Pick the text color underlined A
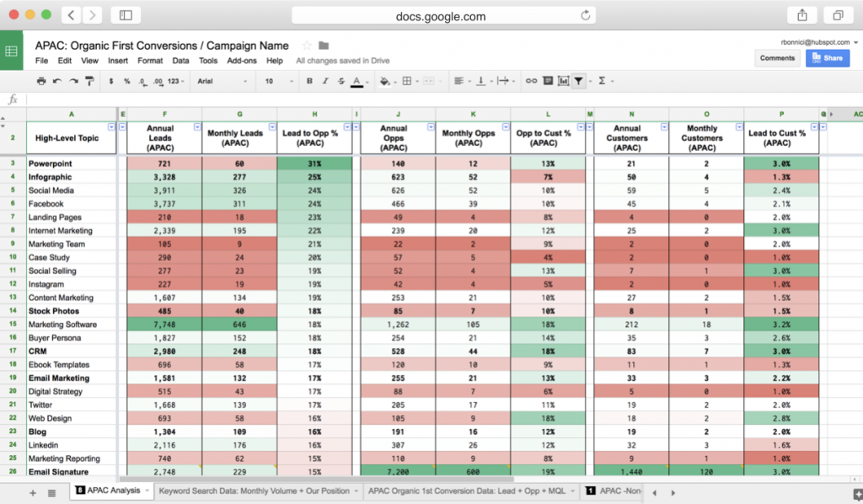 point(356,81)
